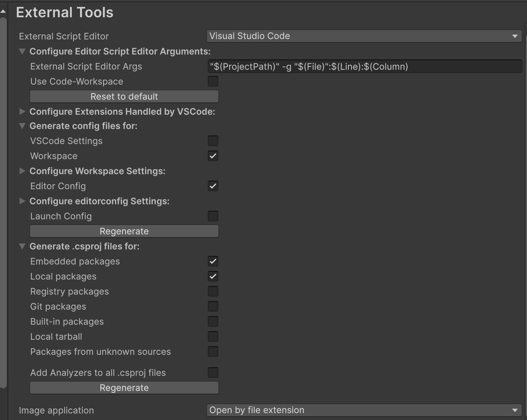Edit the External Script Editor Args field
The image size is (527, 420).
(x=363, y=66)
